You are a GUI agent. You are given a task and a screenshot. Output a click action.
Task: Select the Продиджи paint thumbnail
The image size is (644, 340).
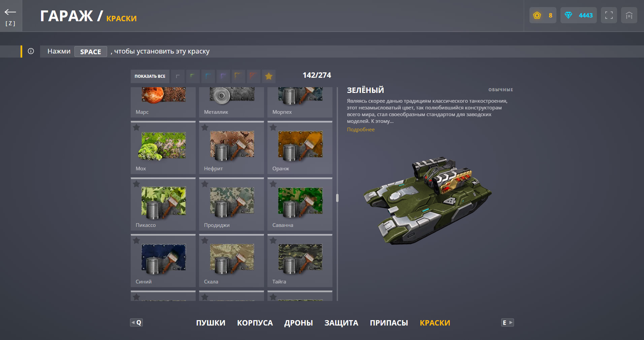click(232, 203)
